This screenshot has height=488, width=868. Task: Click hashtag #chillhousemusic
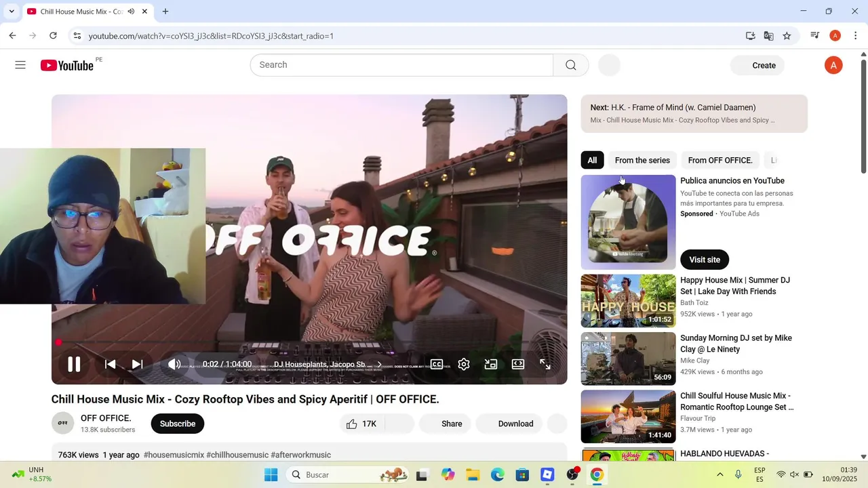[237, 455]
